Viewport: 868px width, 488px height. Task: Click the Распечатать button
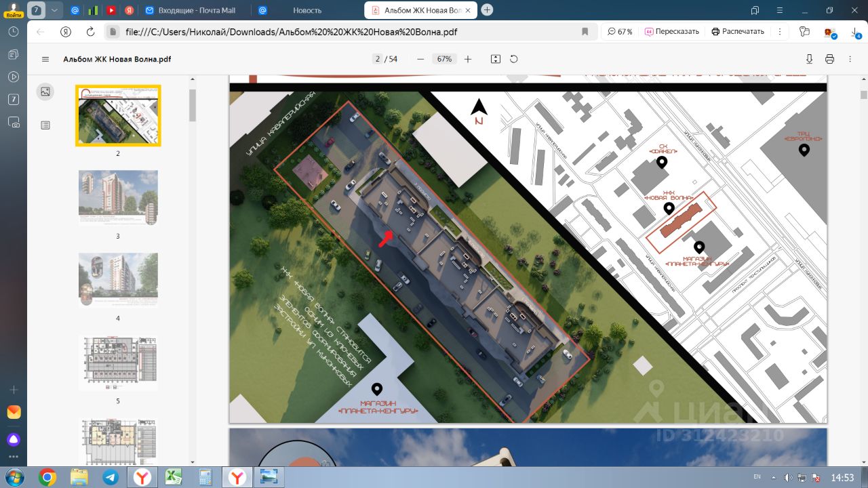tap(738, 32)
